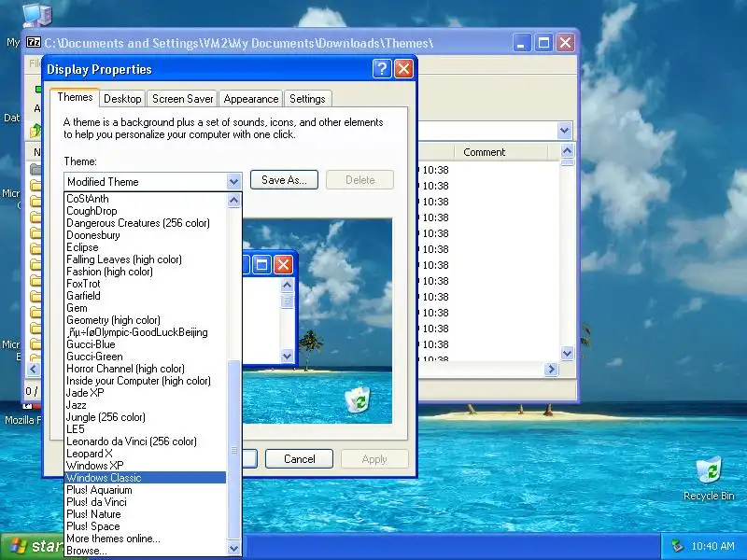The image size is (747, 560).
Task: Select the Gem theme
Action: coord(146,308)
